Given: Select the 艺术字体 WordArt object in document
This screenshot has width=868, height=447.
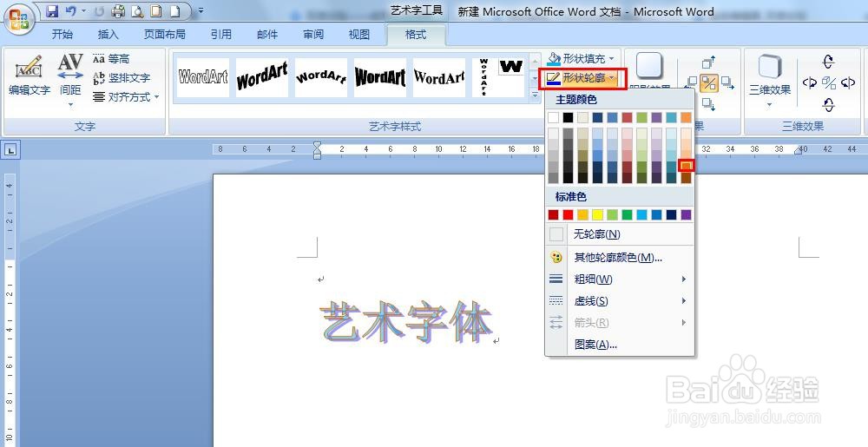Looking at the screenshot, I should [x=405, y=321].
